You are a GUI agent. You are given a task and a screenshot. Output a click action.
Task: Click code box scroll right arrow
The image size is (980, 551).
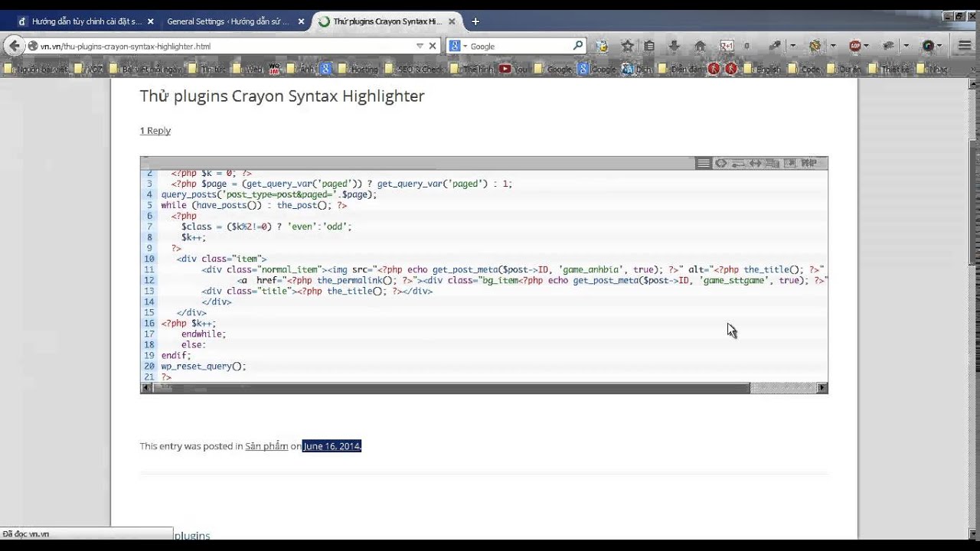(x=822, y=388)
